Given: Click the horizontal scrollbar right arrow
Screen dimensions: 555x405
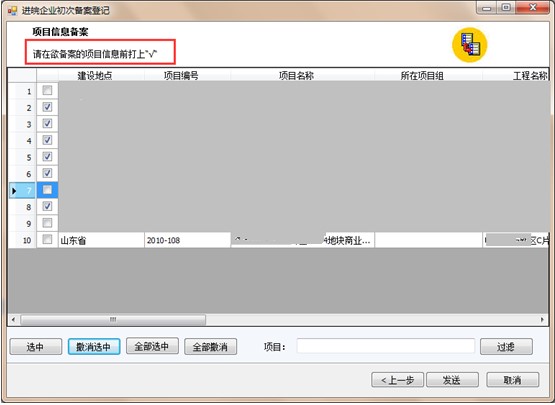Looking at the screenshot, I should click(x=542, y=320).
